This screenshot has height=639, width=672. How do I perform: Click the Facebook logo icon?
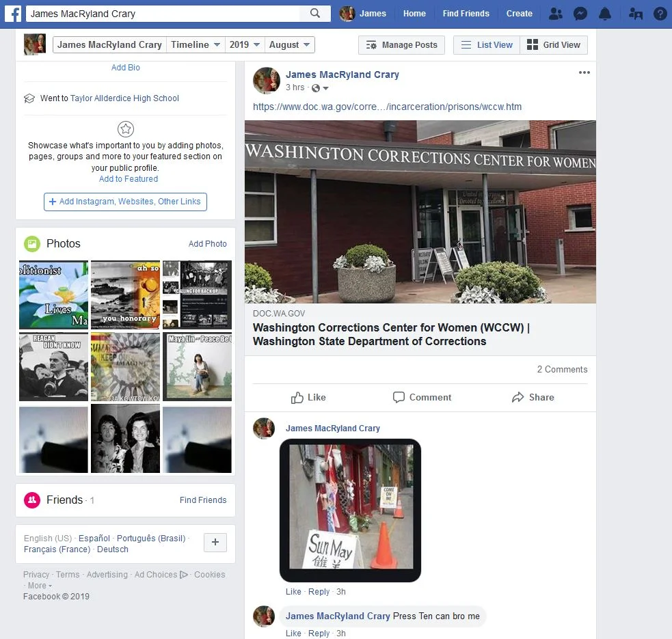13,14
